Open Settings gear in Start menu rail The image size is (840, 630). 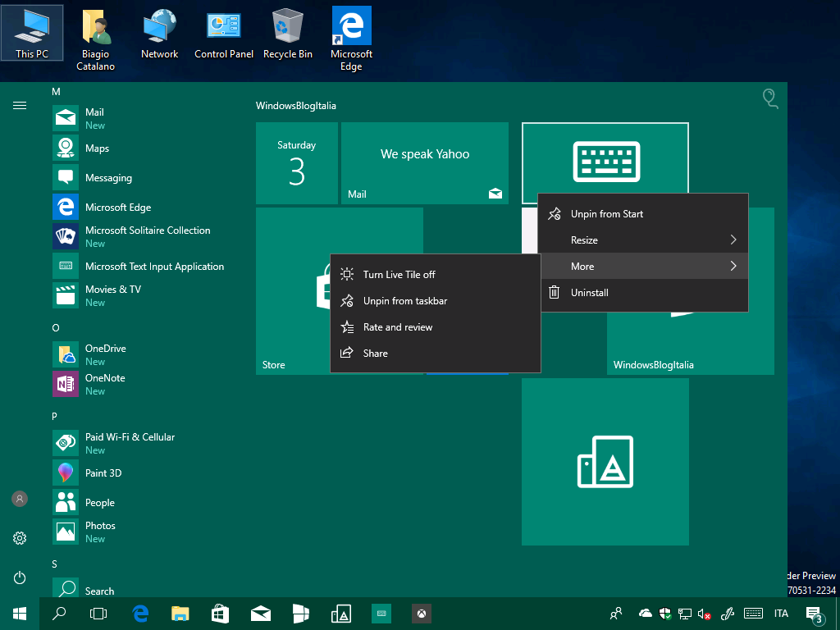coord(20,538)
